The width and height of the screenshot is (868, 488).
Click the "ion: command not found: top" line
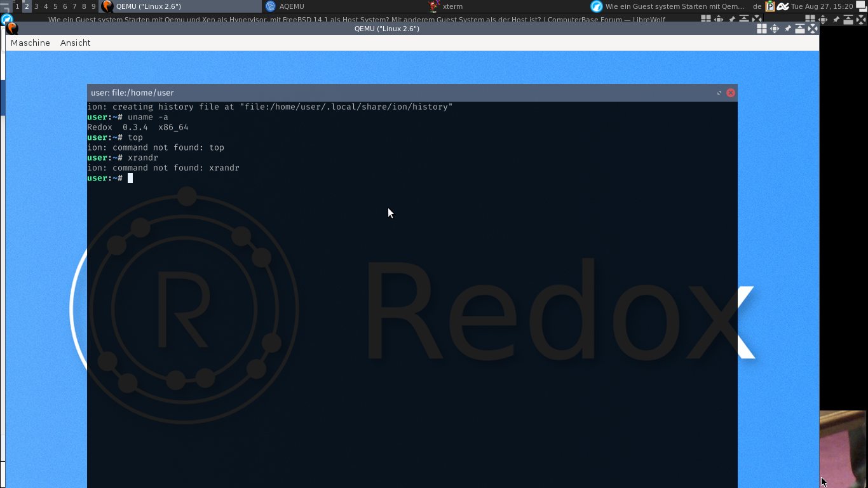(156, 147)
